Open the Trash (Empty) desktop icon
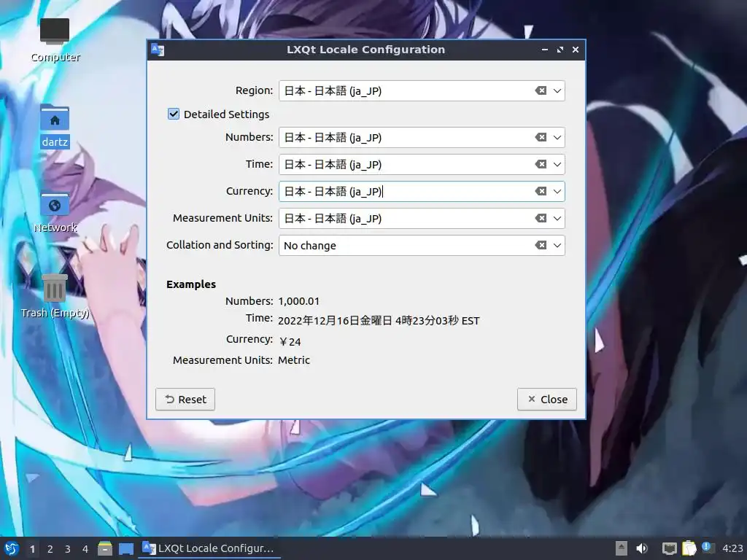The image size is (747, 560). point(55,296)
